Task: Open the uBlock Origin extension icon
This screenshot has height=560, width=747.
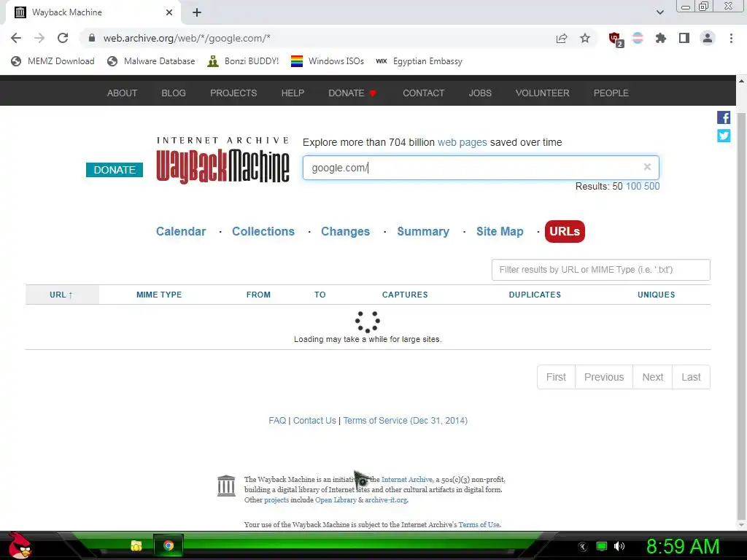Action: click(x=616, y=39)
